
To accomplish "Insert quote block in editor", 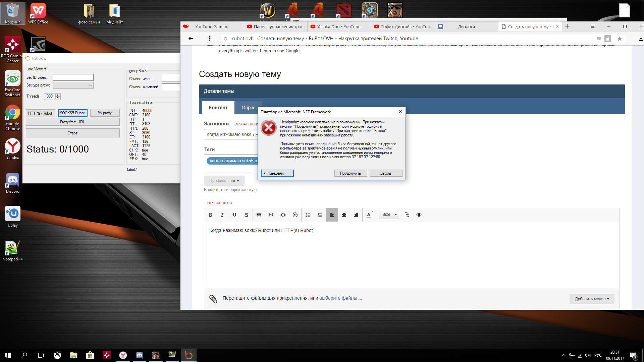I will [x=271, y=215].
